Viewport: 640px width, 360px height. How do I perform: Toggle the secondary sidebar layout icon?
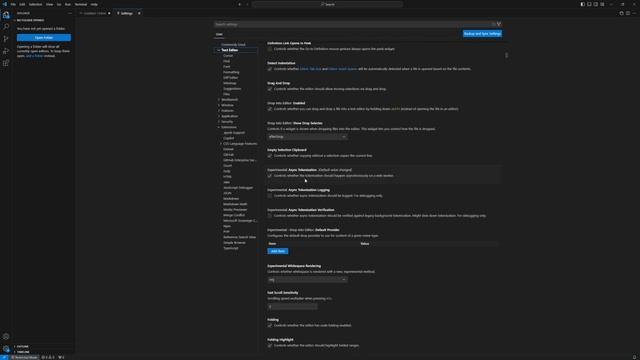click(x=596, y=4)
